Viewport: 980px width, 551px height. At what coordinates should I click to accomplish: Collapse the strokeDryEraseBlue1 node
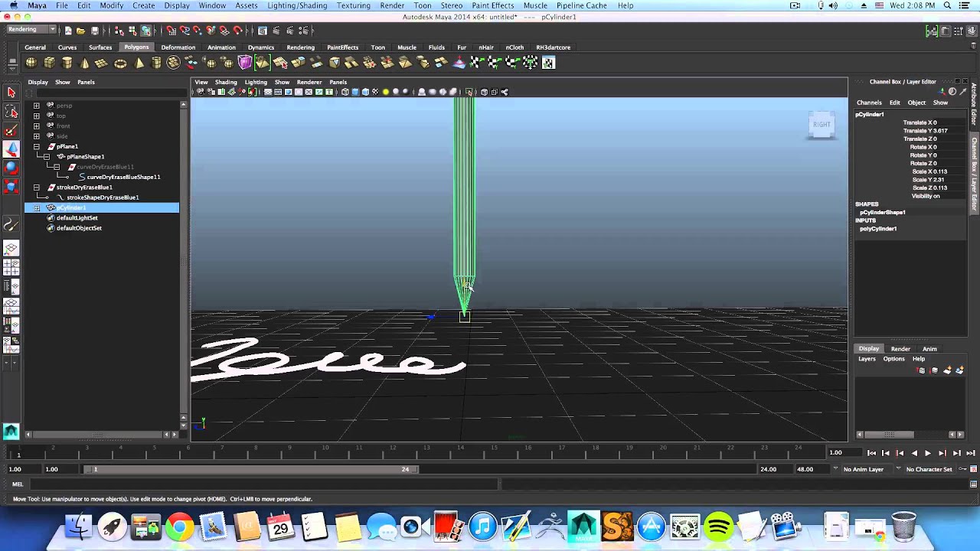pyautogui.click(x=36, y=187)
